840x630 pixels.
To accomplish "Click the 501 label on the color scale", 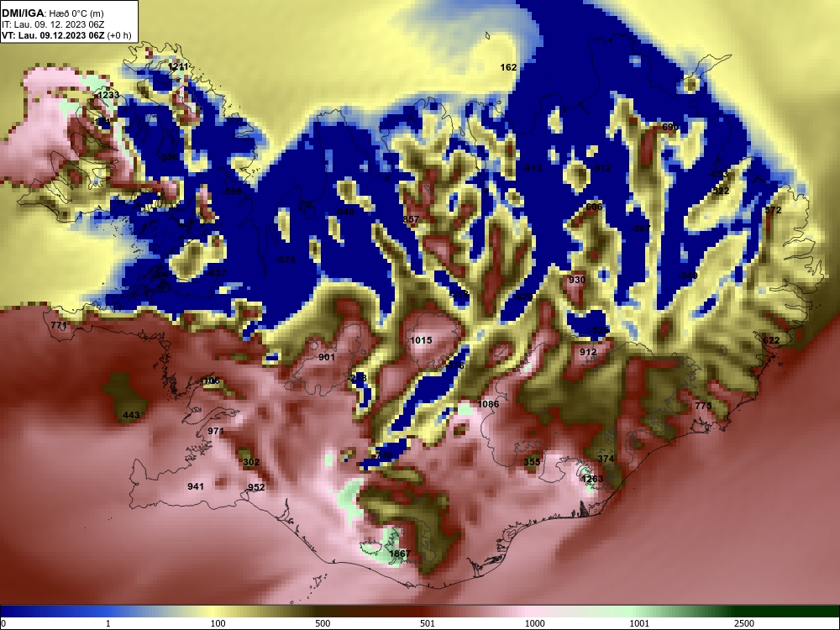I will coord(427,623).
